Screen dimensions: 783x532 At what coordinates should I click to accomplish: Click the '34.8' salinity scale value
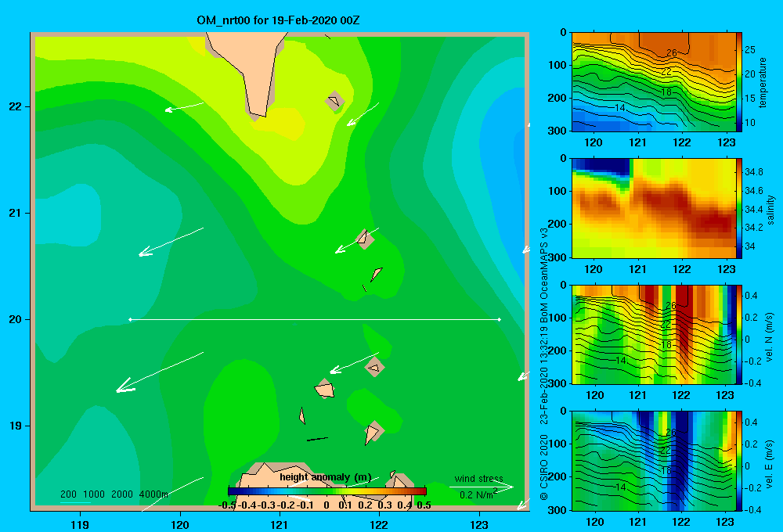point(753,172)
